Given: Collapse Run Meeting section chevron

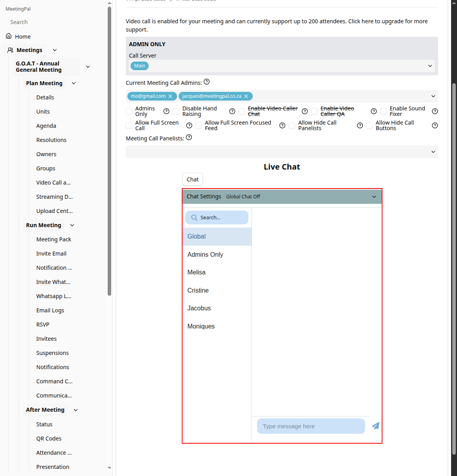Looking at the screenshot, I should pyautogui.click(x=72, y=225).
